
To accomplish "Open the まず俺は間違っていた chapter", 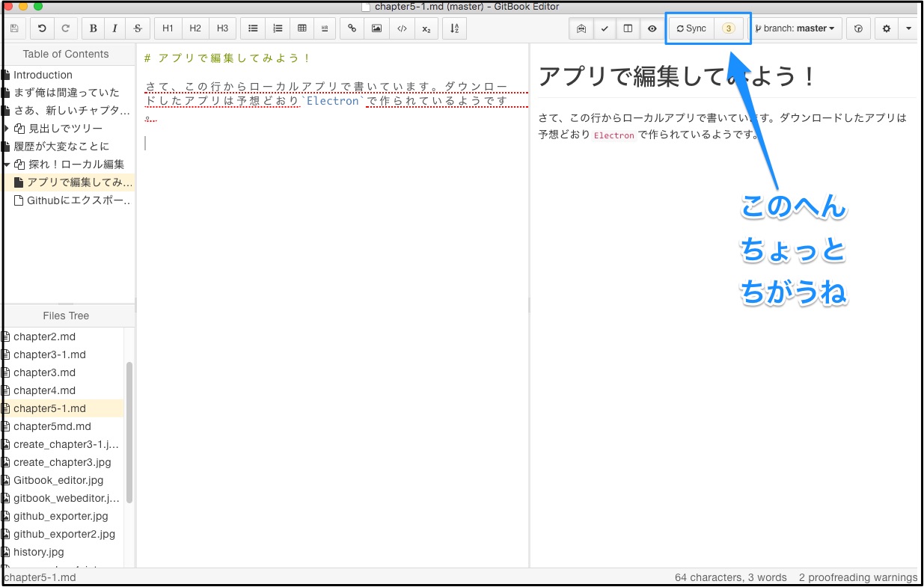I will (x=68, y=93).
